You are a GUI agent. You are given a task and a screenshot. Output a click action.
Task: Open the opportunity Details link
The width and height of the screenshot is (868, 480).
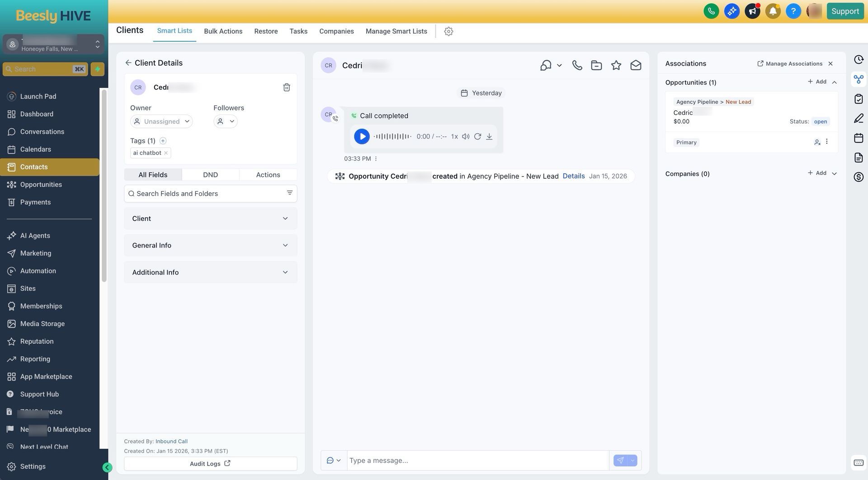point(573,176)
